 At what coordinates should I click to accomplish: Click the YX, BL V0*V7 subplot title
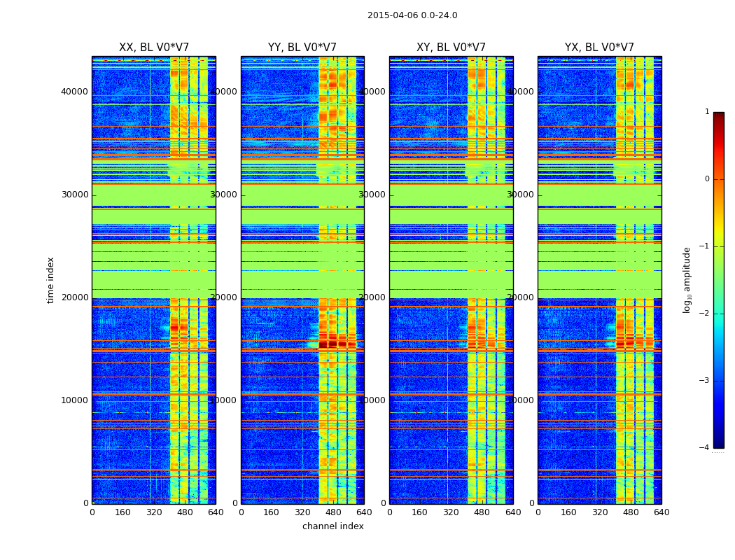coord(599,48)
